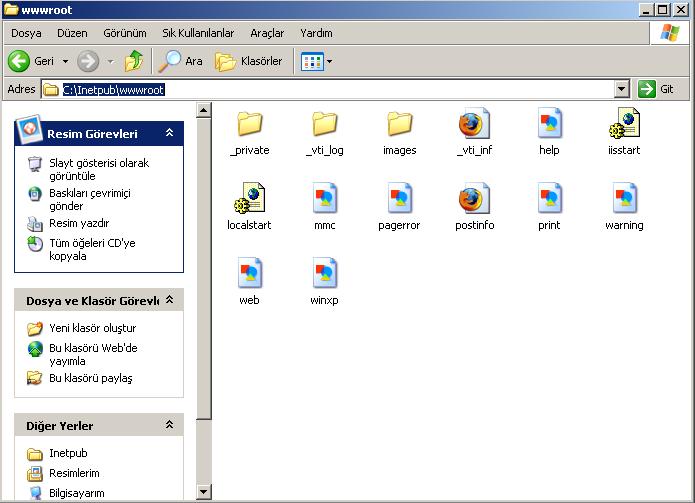This screenshot has height=503, width=695.
Task: Open the Araçlar menu
Action: 267,33
